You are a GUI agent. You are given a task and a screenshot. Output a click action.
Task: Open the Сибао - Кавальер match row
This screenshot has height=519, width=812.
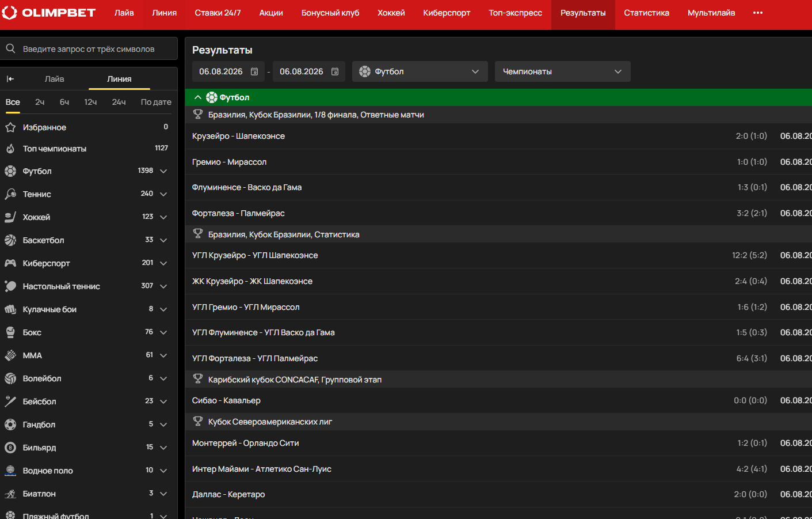point(498,400)
